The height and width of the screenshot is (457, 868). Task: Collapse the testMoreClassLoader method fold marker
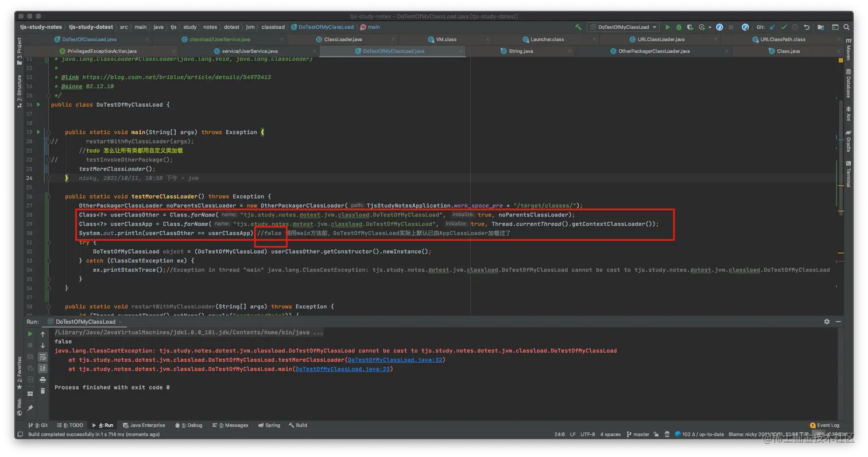[x=49, y=196]
